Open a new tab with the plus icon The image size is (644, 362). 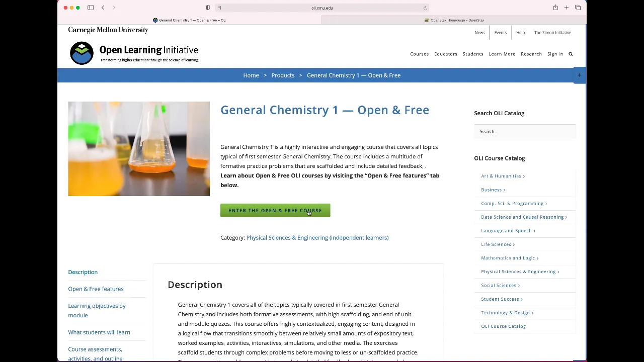pos(567,8)
